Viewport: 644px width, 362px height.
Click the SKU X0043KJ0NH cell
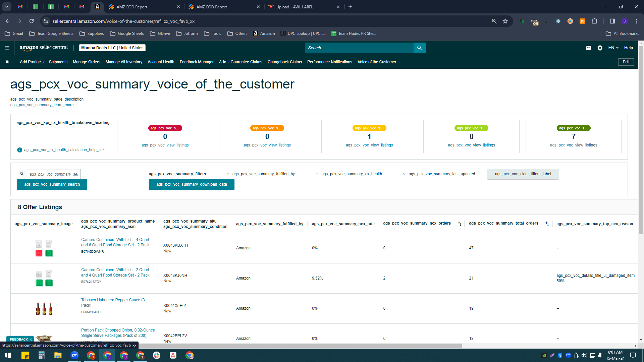coord(175,276)
